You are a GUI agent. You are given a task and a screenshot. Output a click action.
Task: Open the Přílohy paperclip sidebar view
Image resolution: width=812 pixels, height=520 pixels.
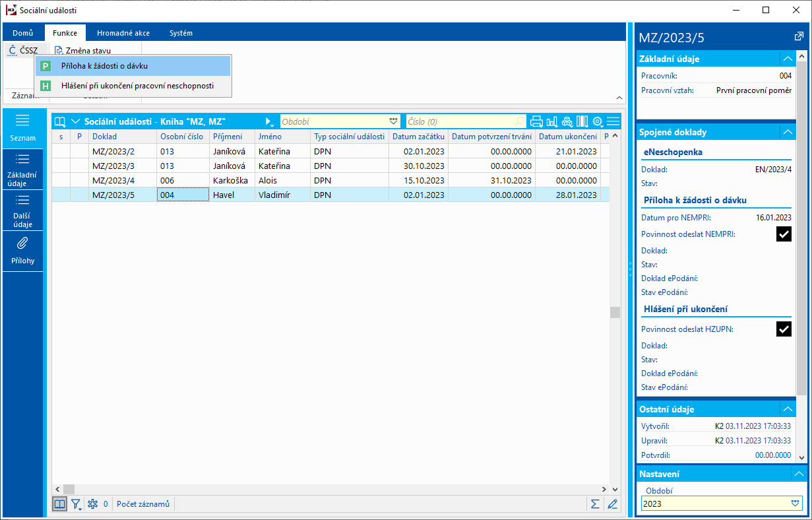click(23, 251)
